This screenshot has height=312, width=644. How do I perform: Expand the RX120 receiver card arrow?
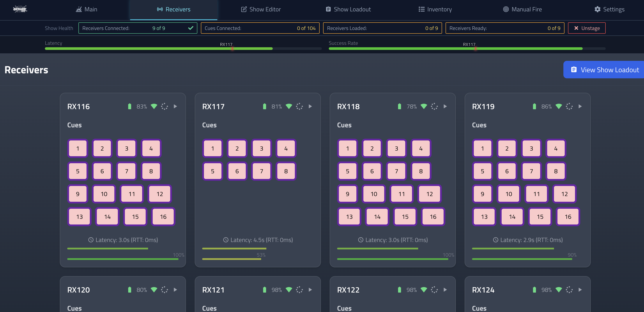point(175,290)
